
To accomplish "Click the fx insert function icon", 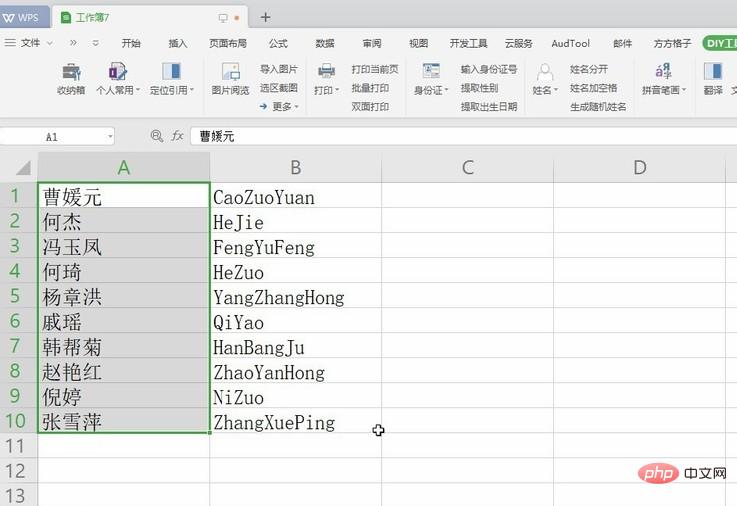I will click(177, 136).
